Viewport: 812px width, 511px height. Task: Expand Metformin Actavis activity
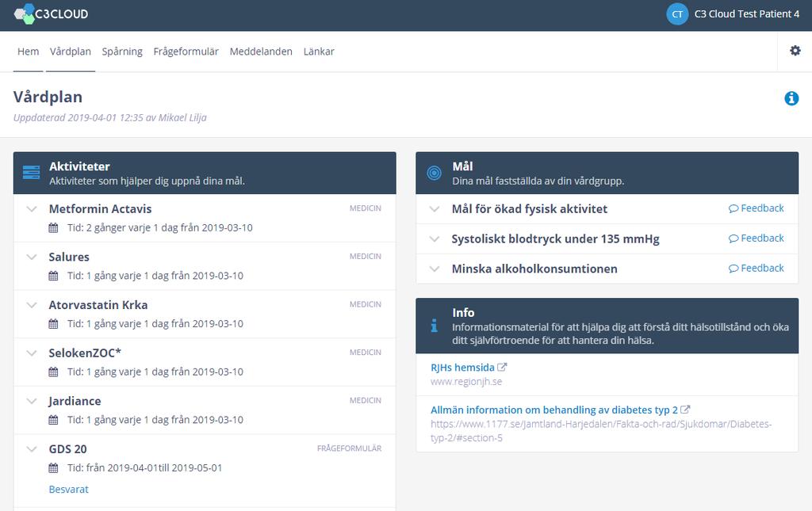32,209
